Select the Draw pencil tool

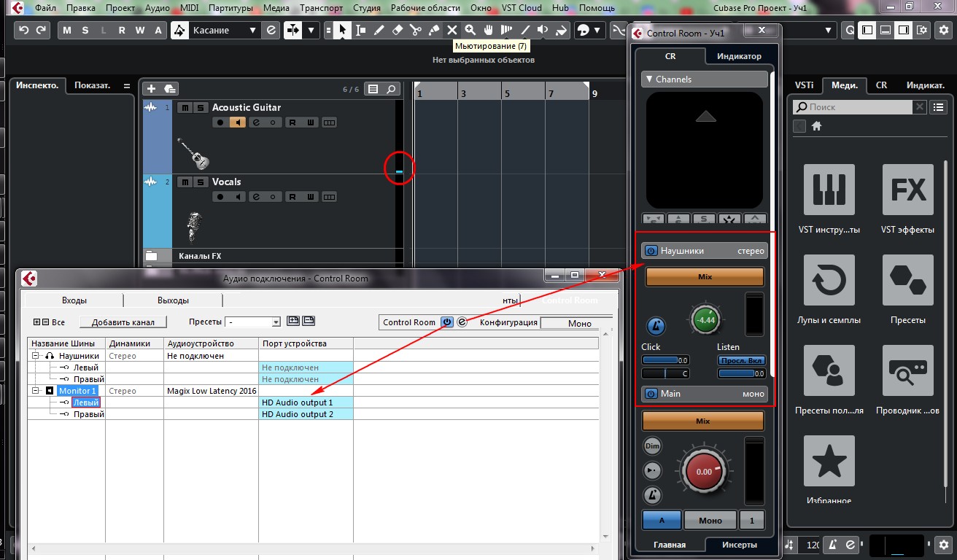tap(379, 30)
